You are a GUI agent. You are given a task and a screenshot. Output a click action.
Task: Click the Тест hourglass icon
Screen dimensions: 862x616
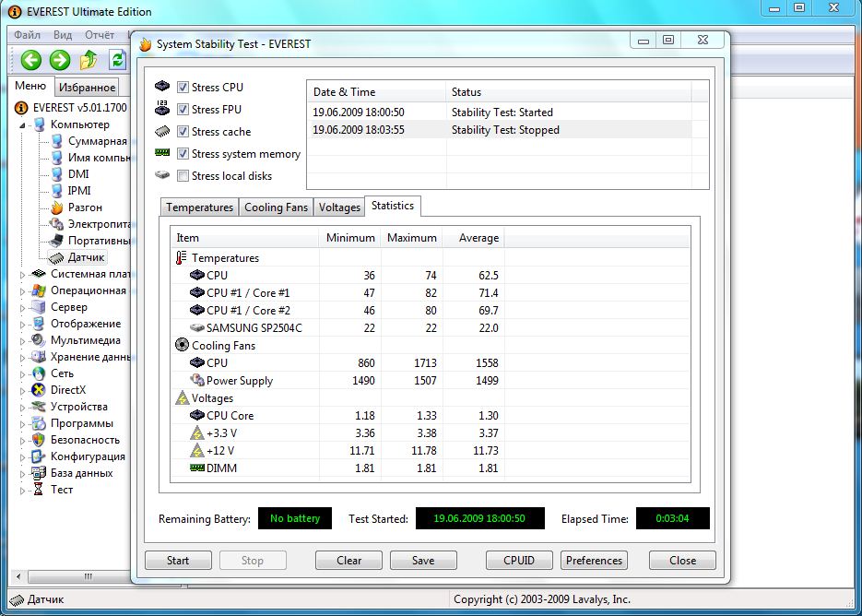(x=39, y=489)
